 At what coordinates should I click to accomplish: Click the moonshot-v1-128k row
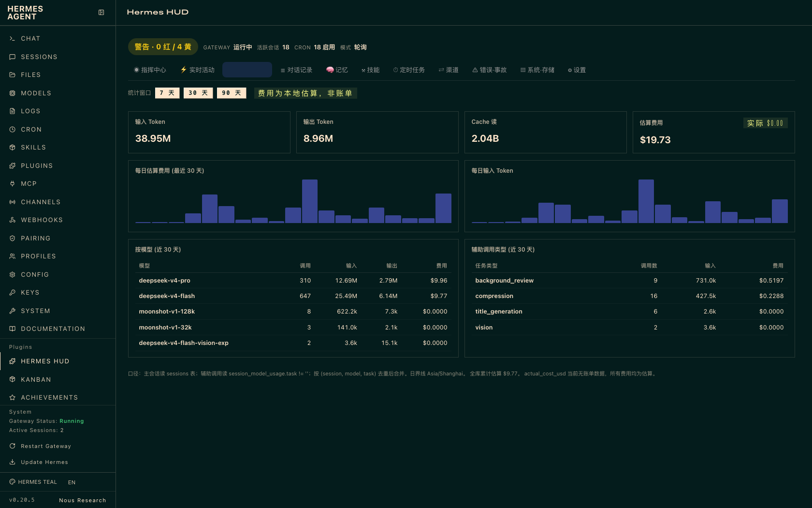[x=293, y=312]
